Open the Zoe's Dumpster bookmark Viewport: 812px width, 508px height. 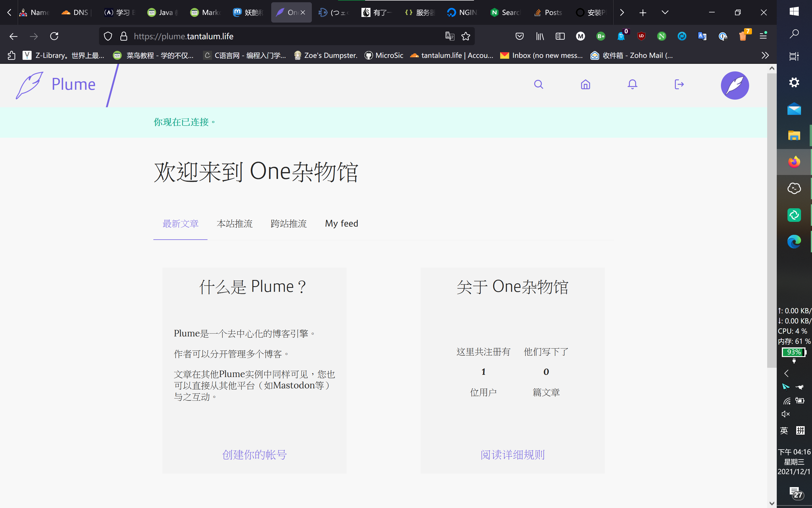[x=326, y=55]
